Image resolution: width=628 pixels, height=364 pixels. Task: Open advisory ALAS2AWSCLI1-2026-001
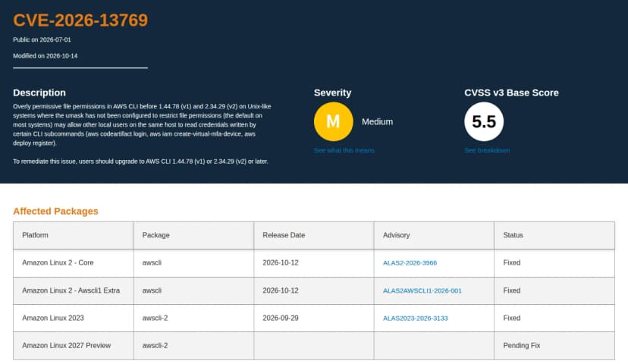click(x=422, y=290)
